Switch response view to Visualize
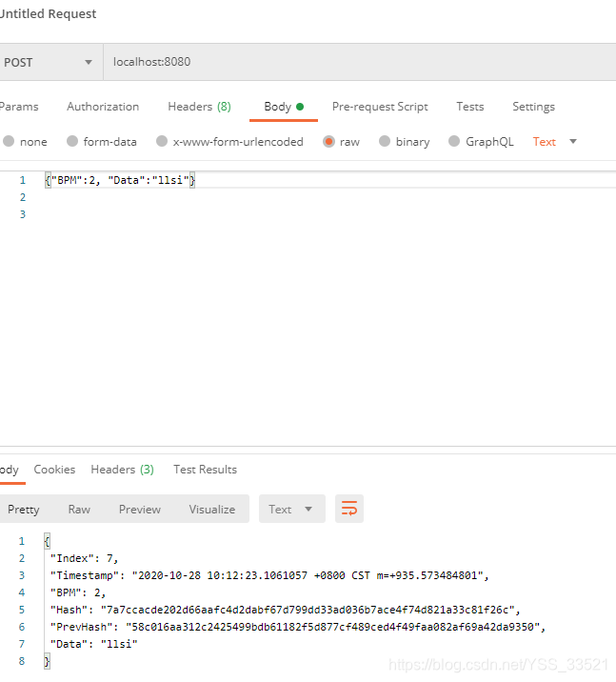This screenshot has width=616, height=682. pyautogui.click(x=212, y=509)
